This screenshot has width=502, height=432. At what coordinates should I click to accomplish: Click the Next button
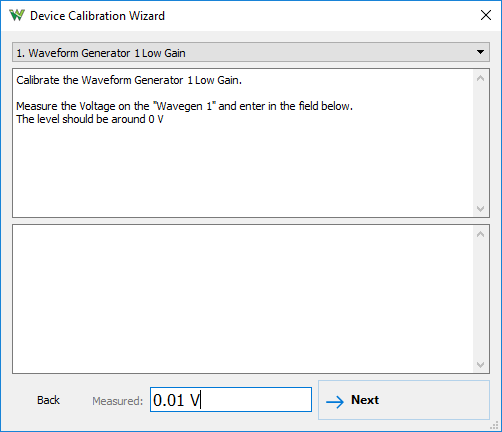pos(404,400)
